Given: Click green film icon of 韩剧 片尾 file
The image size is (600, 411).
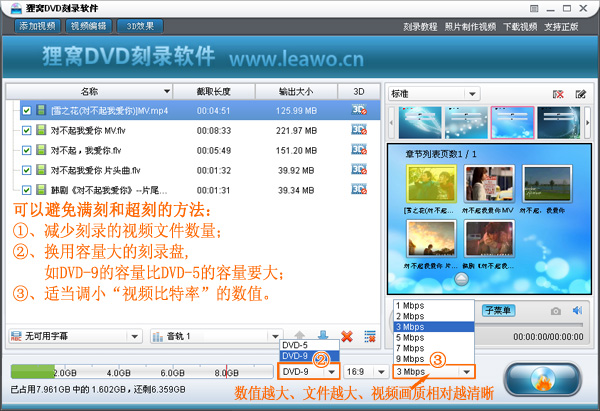Looking at the screenshot, I should (x=41, y=189).
